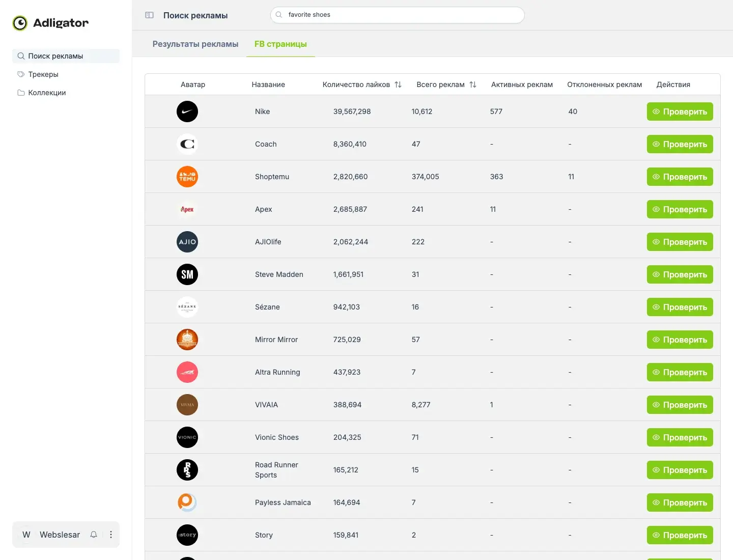The height and width of the screenshot is (560, 733).
Task: Check the Altra Running page
Action: (680, 372)
